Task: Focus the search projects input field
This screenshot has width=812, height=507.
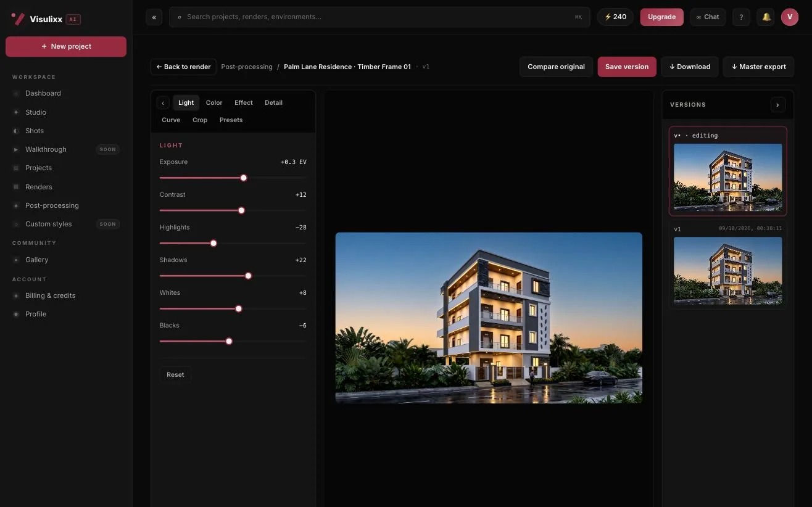Action: [x=379, y=17]
